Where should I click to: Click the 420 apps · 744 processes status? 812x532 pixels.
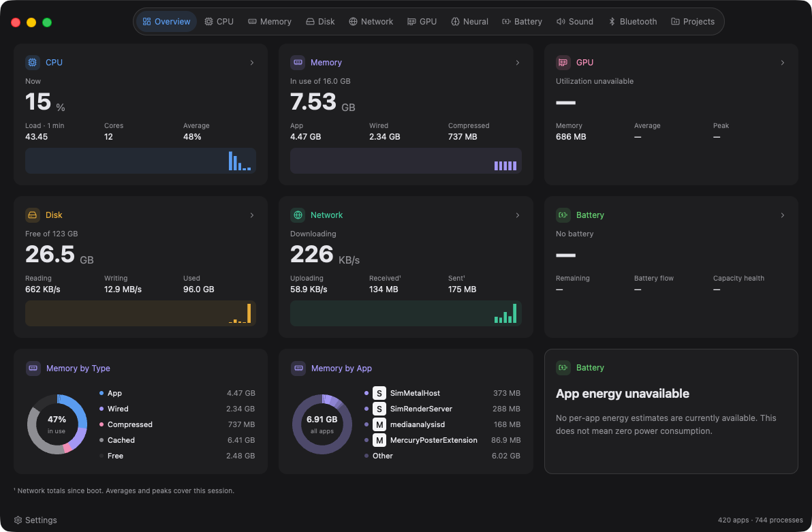(760, 520)
